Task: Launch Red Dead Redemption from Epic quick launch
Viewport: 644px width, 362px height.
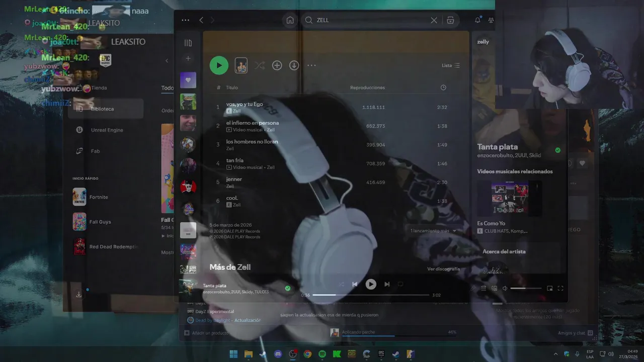Action: pyautogui.click(x=106, y=247)
